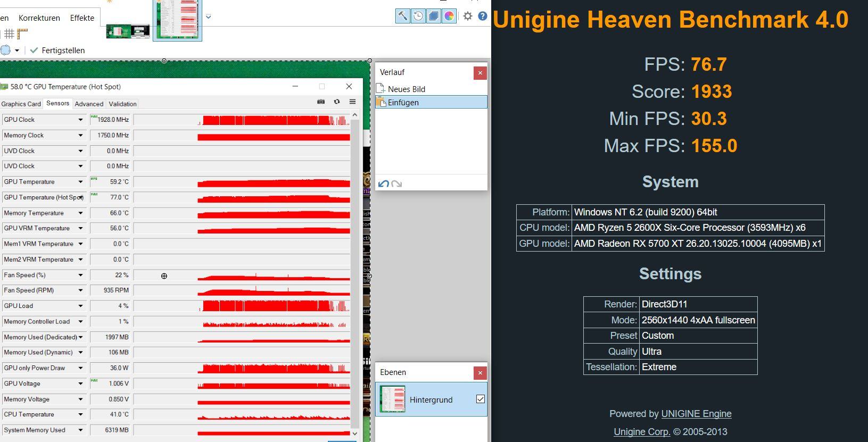Viewport: 868px width, 442px height.
Task: Click the selection handle at top center
Action: [x=164, y=61]
